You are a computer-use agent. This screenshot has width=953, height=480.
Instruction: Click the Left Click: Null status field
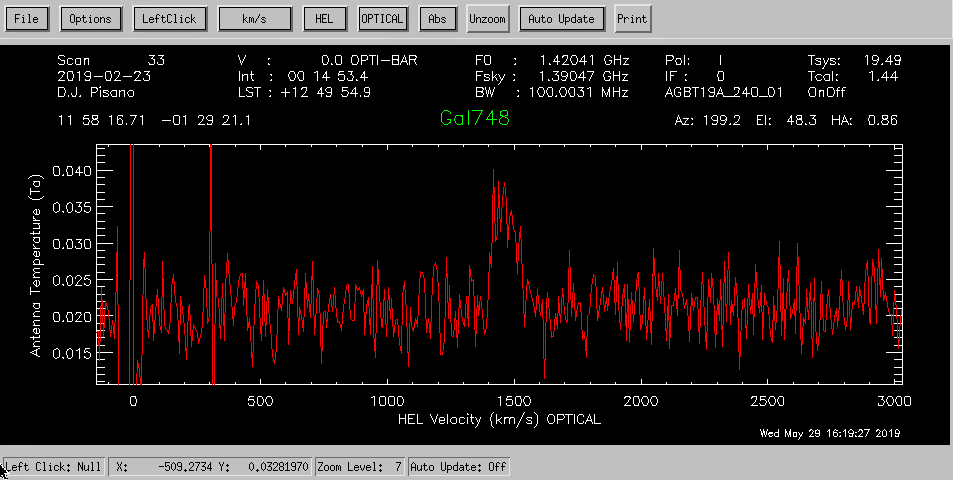(x=54, y=467)
